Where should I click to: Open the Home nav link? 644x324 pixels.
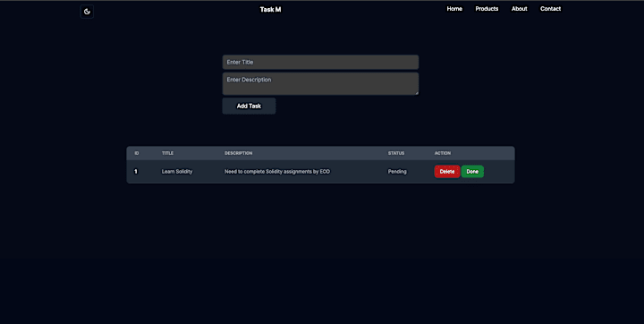click(x=454, y=9)
